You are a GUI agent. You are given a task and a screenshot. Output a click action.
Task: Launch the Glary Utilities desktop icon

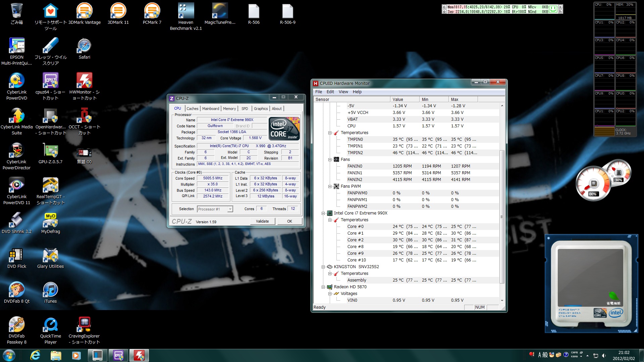coord(50,255)
